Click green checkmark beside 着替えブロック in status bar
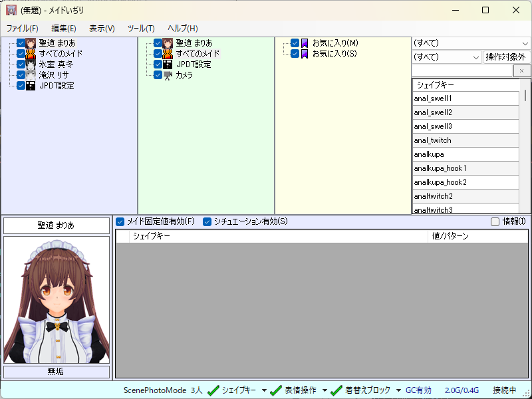 click(x=336, y=390)
